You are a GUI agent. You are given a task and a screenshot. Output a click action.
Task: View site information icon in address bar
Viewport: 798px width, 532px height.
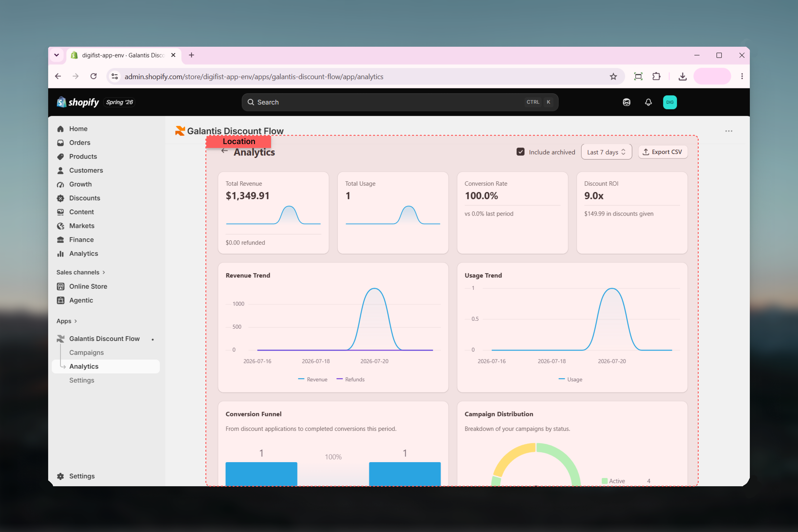[x=115, y=76]
